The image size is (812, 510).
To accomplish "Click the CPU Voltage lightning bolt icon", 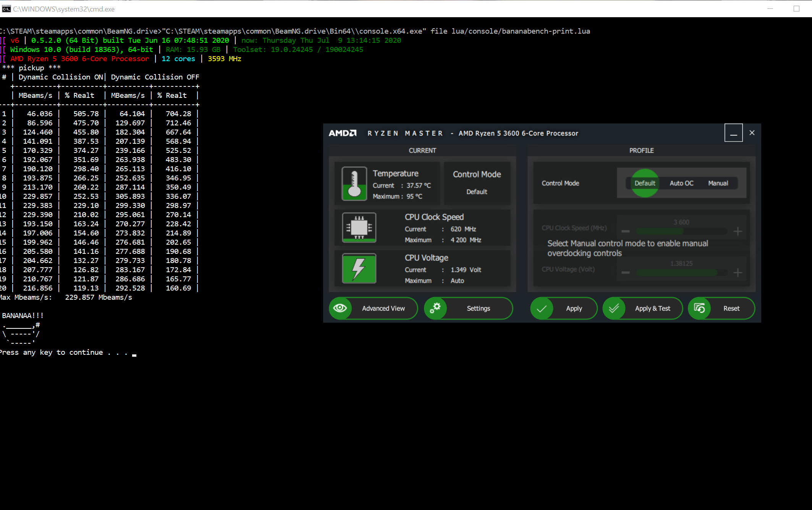I will pos(359,268).
